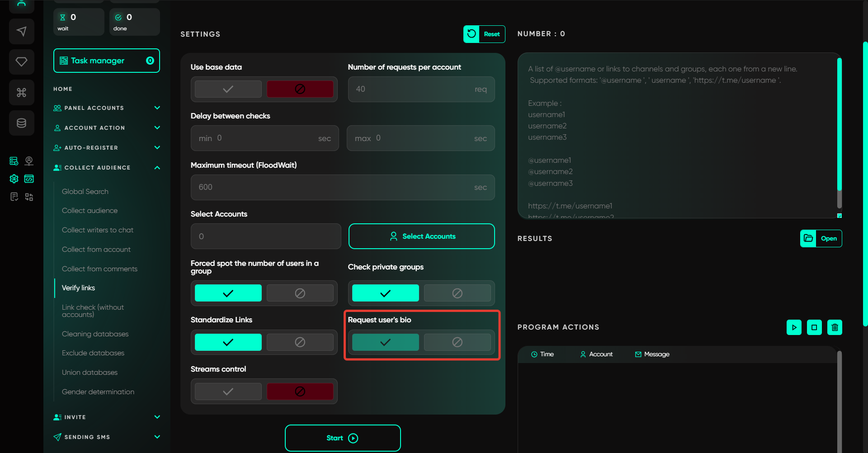This screenshot has height=453, width=868.
Task: Click the Select Accounts button
Action: click(x=421, y=236)
